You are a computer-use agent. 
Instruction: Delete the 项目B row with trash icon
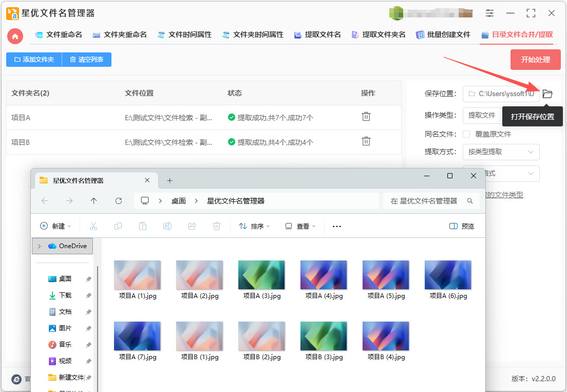[x=366, y=141]
